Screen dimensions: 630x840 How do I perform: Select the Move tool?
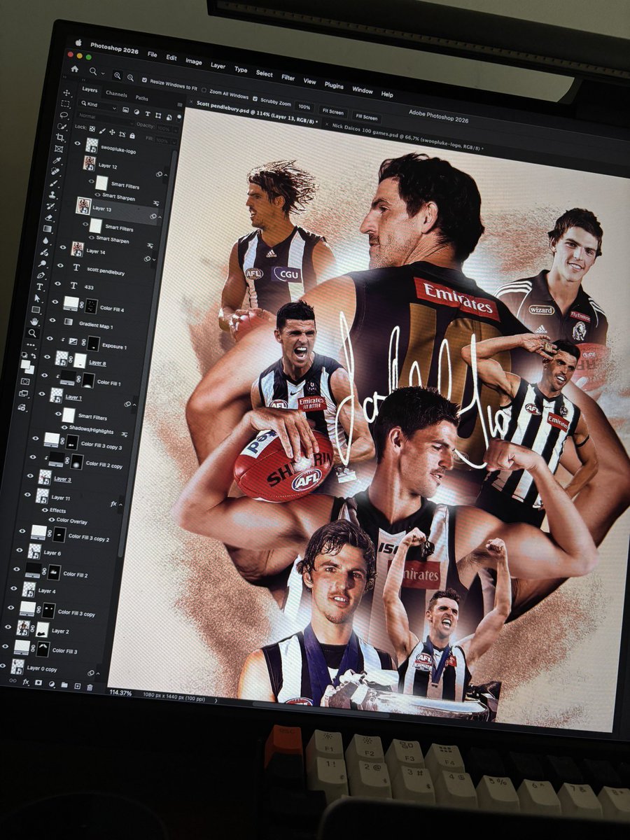[x=66, y=92]
